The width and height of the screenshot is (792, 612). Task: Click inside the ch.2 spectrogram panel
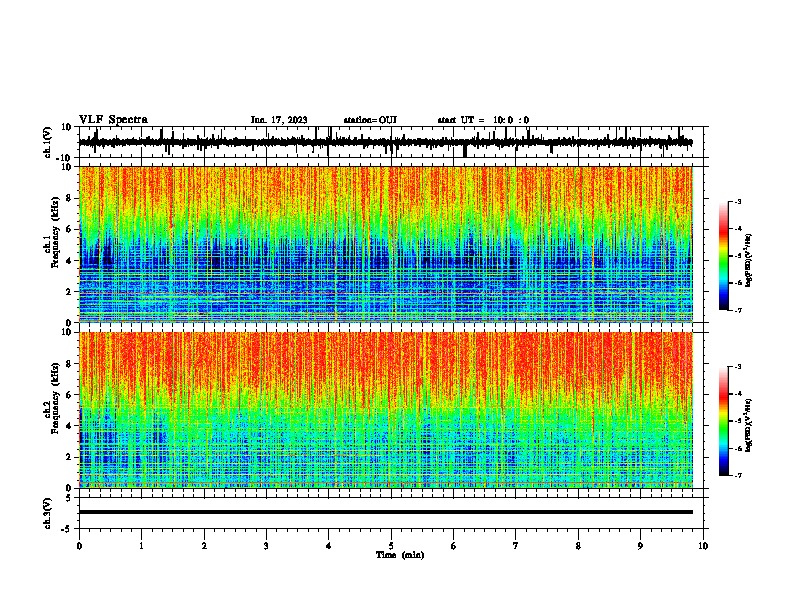[x=386, y=410]
